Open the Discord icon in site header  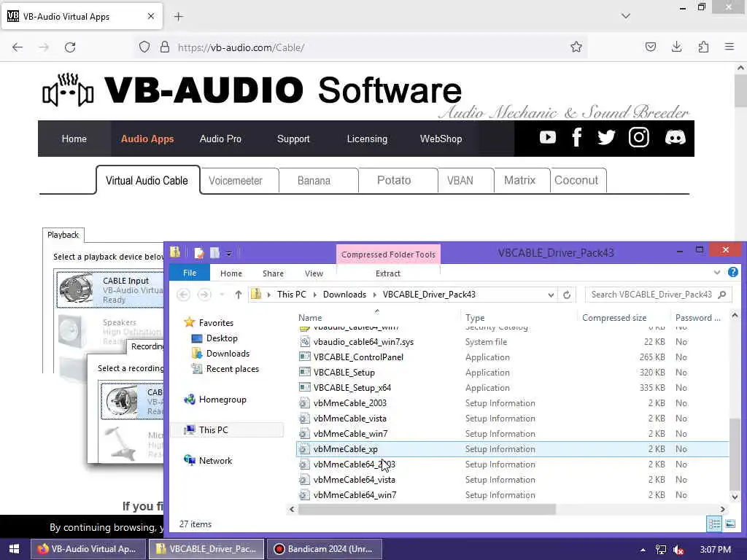click(675, 138)
